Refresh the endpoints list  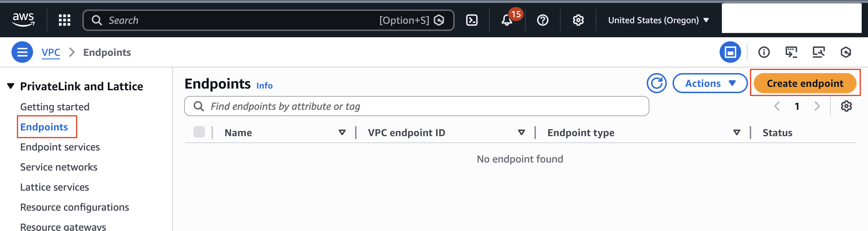coord(656,83)
